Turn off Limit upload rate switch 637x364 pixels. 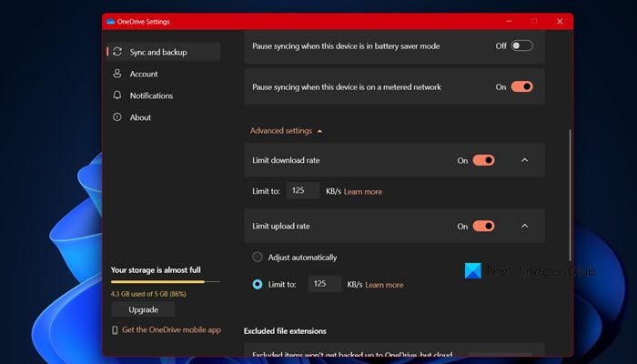(483, 226)
